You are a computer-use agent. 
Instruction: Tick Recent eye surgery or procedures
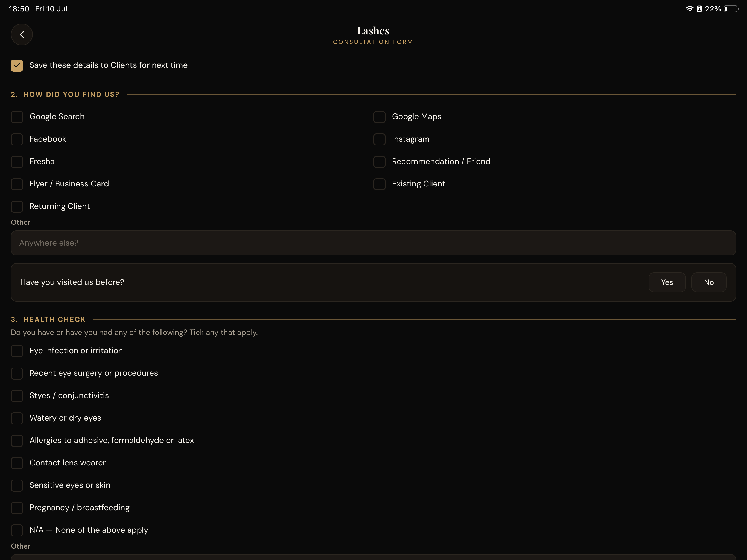(x=17, y=373)
